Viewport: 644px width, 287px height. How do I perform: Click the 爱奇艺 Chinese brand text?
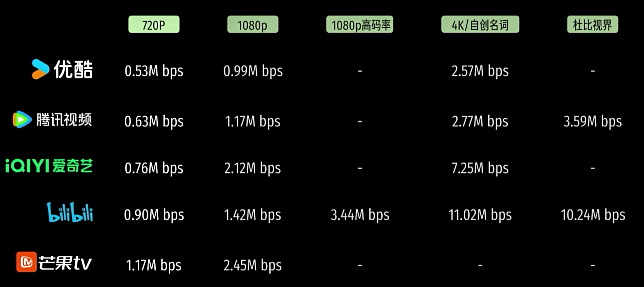point(73,166)
